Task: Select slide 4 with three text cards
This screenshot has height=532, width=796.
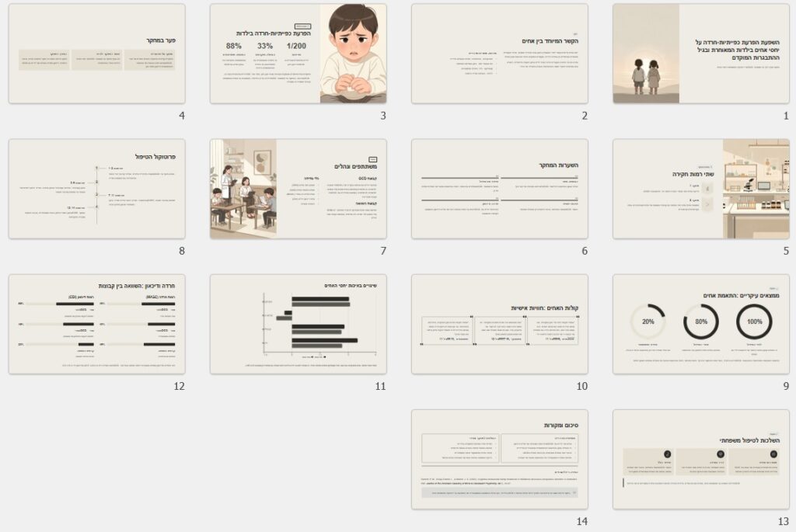Action: click(97, 54)
